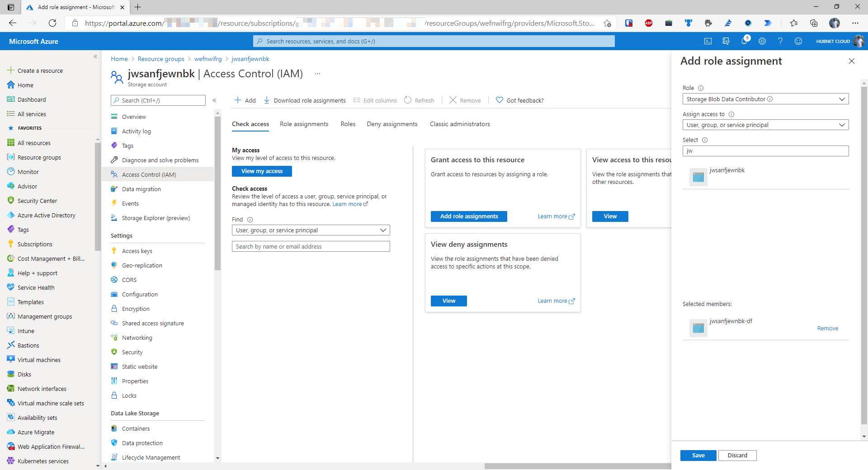Image resolution: width=868 pixels, height=470 pixels.
Task: Open Kubernetes services
Action: (x=38, y=461)
